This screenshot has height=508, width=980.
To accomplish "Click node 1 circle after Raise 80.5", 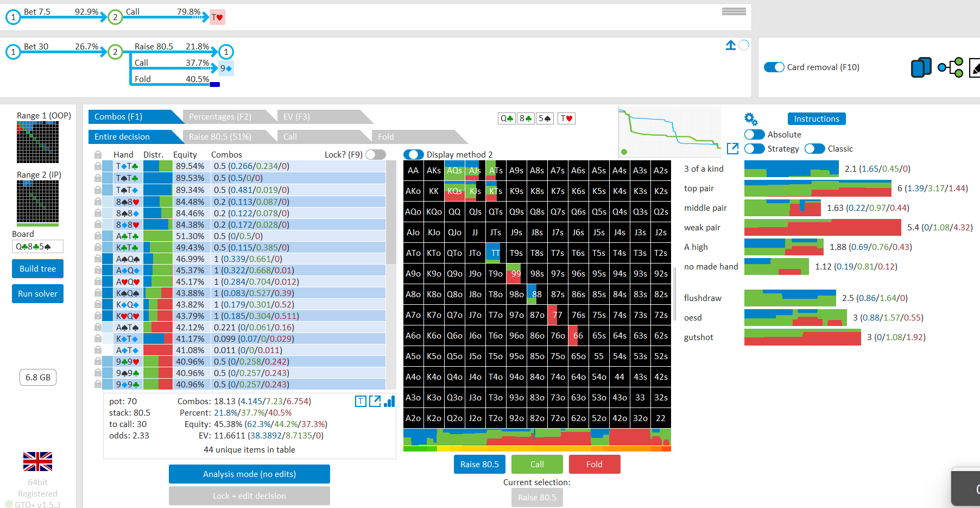I will point(226,52).
